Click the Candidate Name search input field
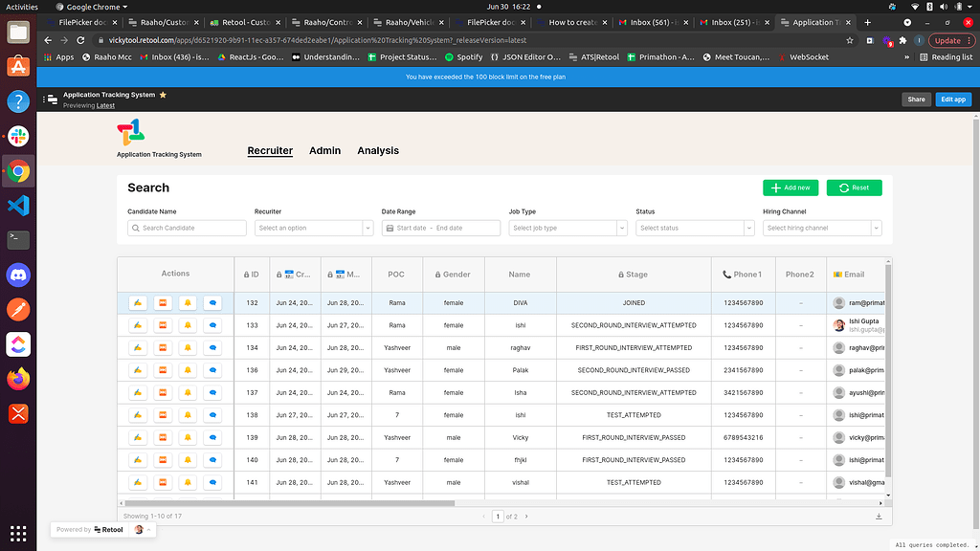The width and height of the screenshot is (980, 551). pos(187,228)
